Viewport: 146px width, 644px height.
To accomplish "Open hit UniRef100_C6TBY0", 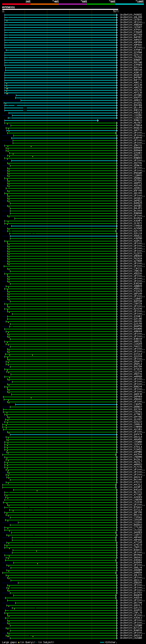I will pos(131,20).
